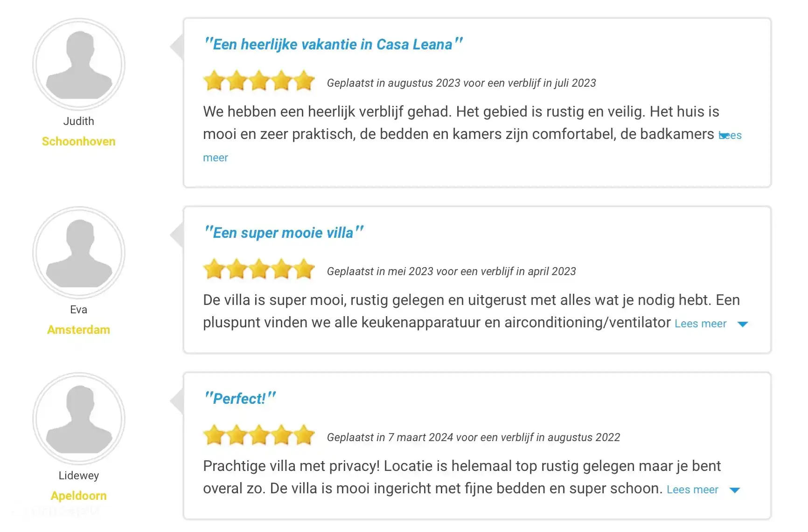
Task: Click Lidewey's profile avatar icon
Action: [x=79, y=419]
